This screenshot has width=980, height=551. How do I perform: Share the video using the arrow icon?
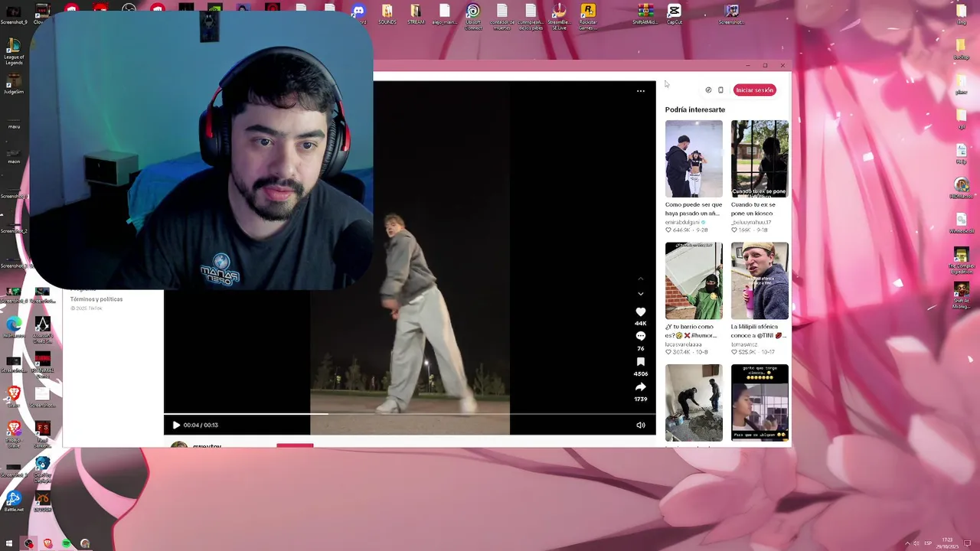pos(641,387)
